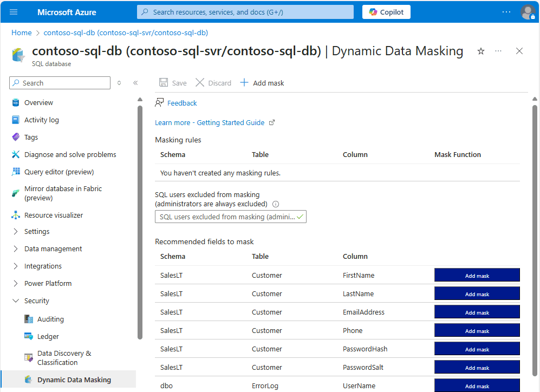The image size is (540, 392).
Task: Favorite this page with the star icon
Action: click(480, 51)
